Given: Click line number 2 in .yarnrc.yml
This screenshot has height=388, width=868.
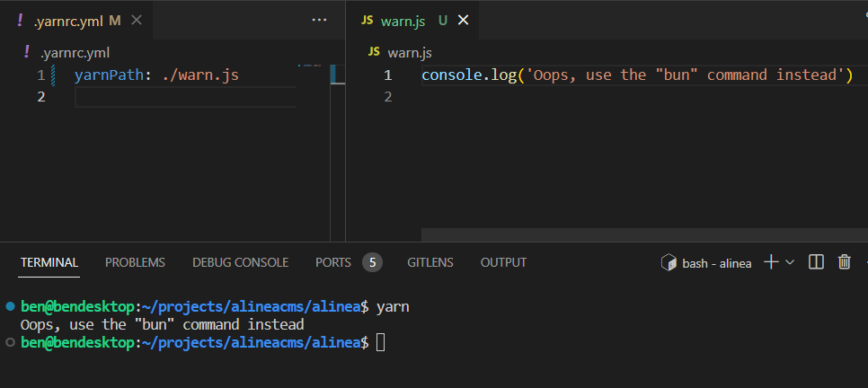Looking at the screenshot, I should click(41, 97).
